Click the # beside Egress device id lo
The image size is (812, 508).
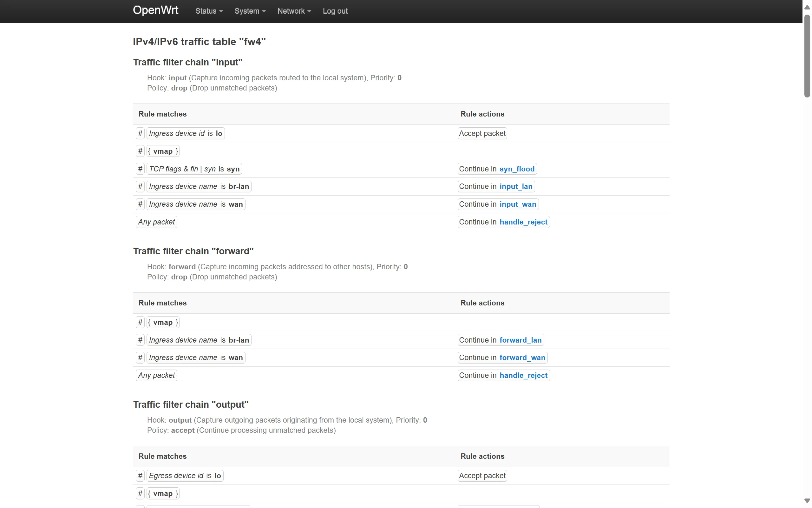coord(140,476)
